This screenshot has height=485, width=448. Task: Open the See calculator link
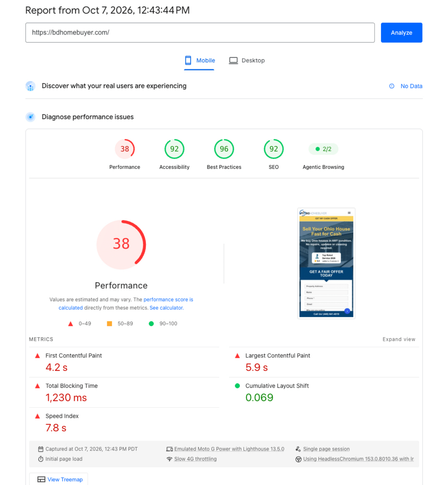(166, 308)
